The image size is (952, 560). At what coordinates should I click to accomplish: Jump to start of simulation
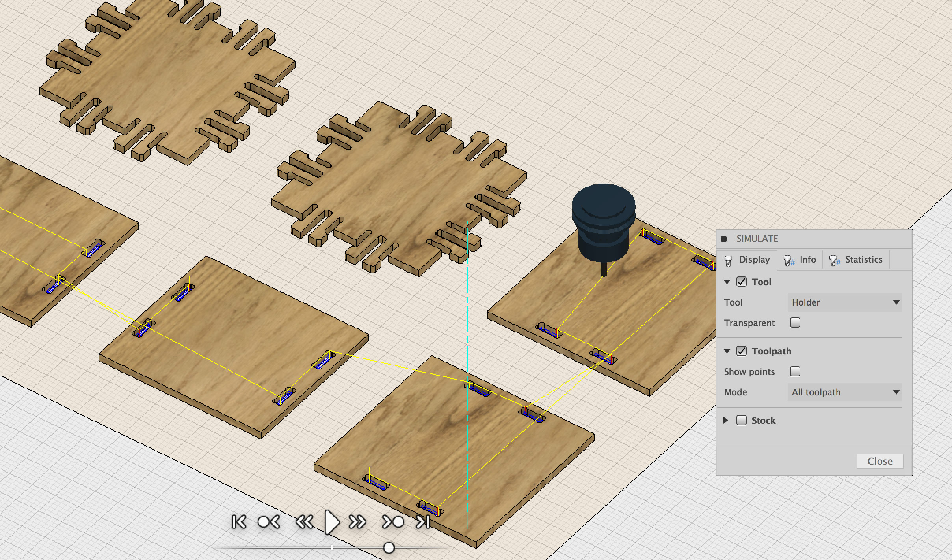(239, 522)
